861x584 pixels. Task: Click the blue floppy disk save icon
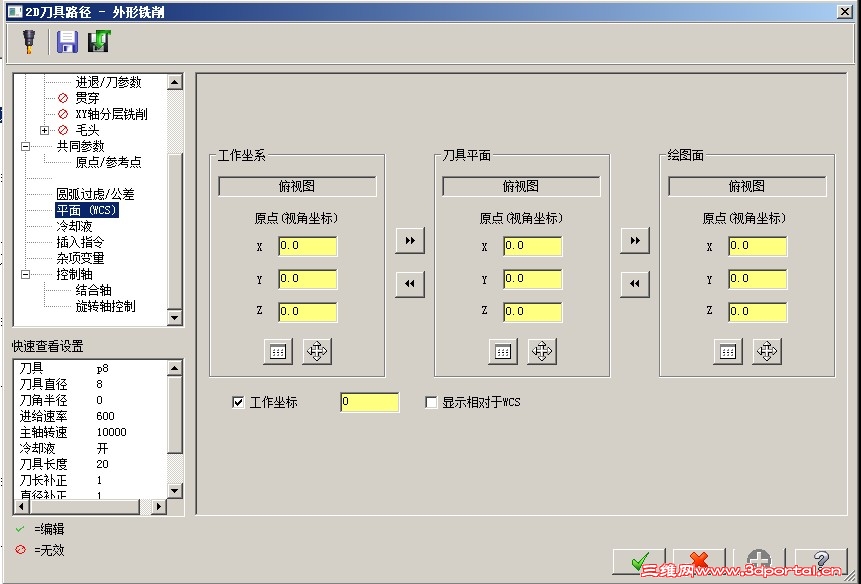point(67,41)
